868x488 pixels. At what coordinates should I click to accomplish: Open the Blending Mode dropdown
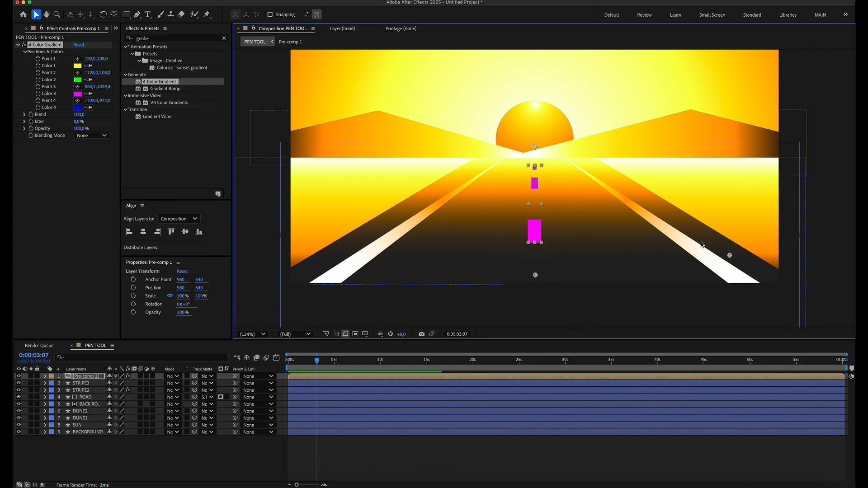[x=91, y=136]
